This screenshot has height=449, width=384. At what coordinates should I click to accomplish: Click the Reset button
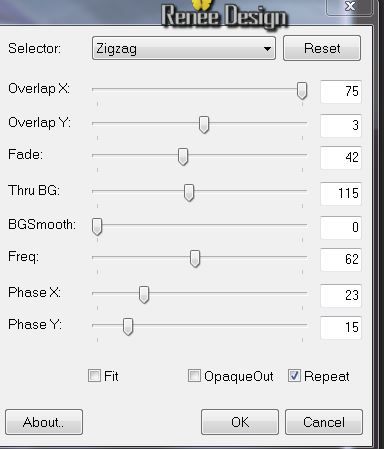coord(322,48)
